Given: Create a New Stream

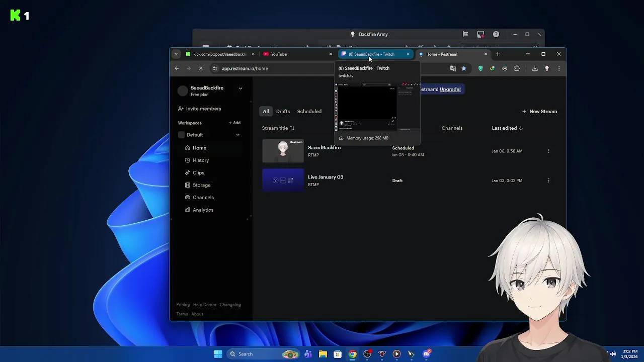Looking at the screenshot, I should click(x=539, y=111).
